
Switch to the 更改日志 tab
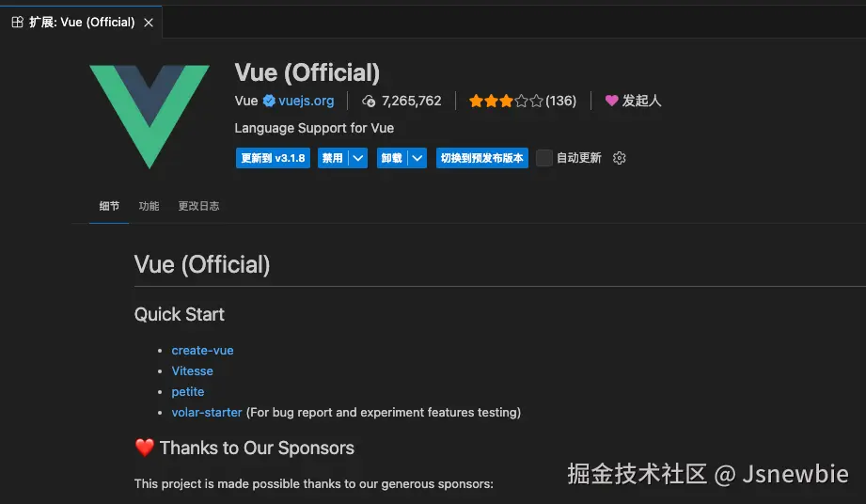(x=198, y=206)
